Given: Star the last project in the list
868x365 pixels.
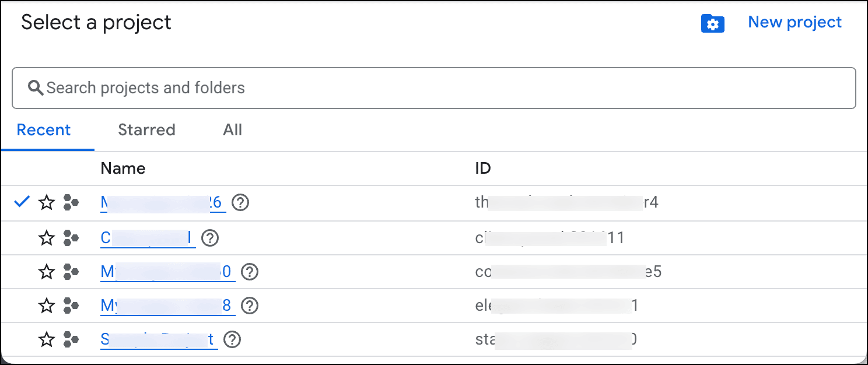Looking at the screenshot, I should coord(47,339).
